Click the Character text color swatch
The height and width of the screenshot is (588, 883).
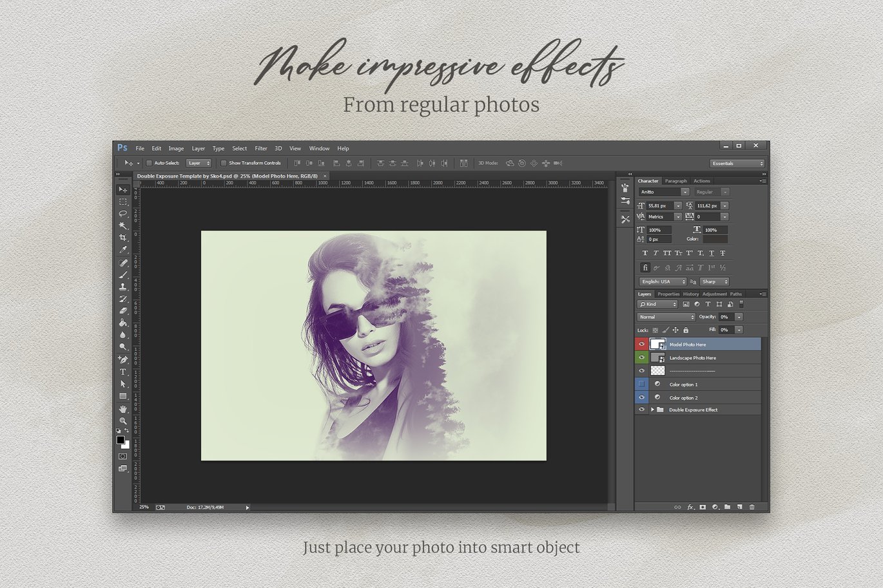[715, 239]
